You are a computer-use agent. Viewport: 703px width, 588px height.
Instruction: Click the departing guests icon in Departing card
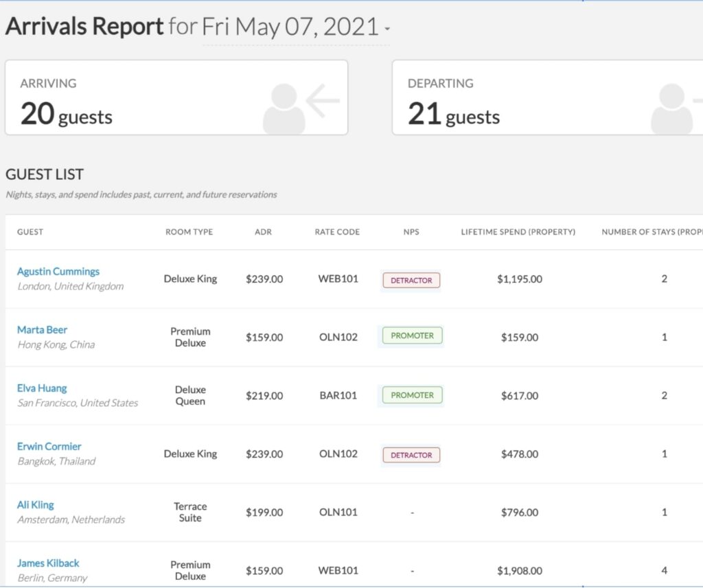[676, 108]
